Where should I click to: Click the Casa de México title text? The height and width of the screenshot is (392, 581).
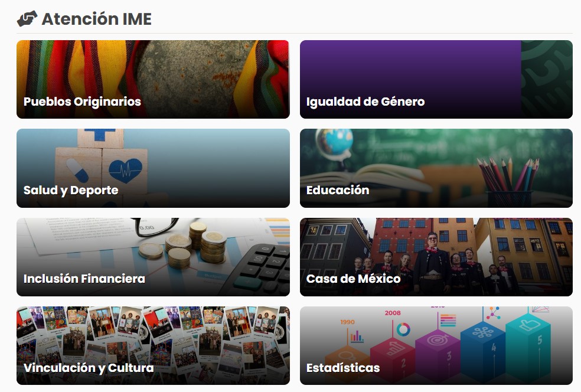(353, 279)
